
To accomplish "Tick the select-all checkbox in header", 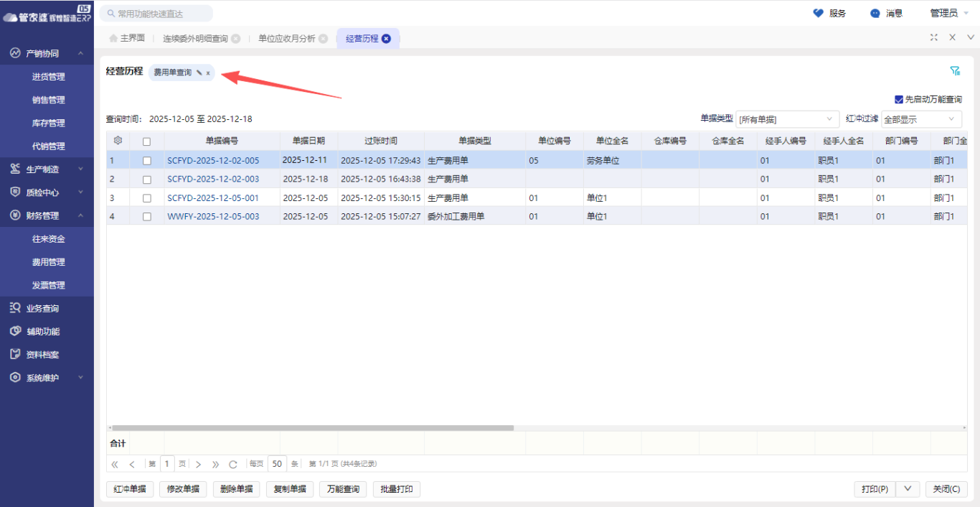I will point(147,141).
